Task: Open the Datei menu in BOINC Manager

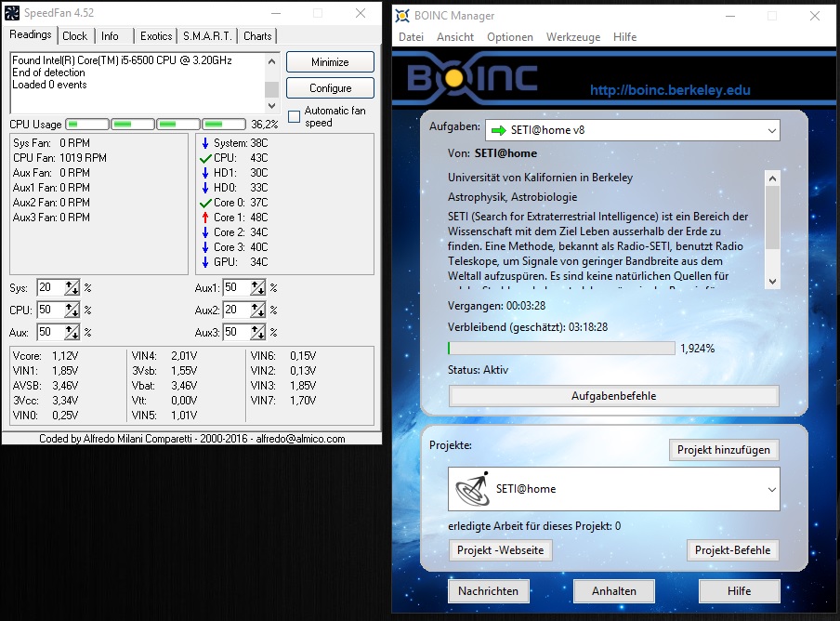Action: click(x=411, y=37)
